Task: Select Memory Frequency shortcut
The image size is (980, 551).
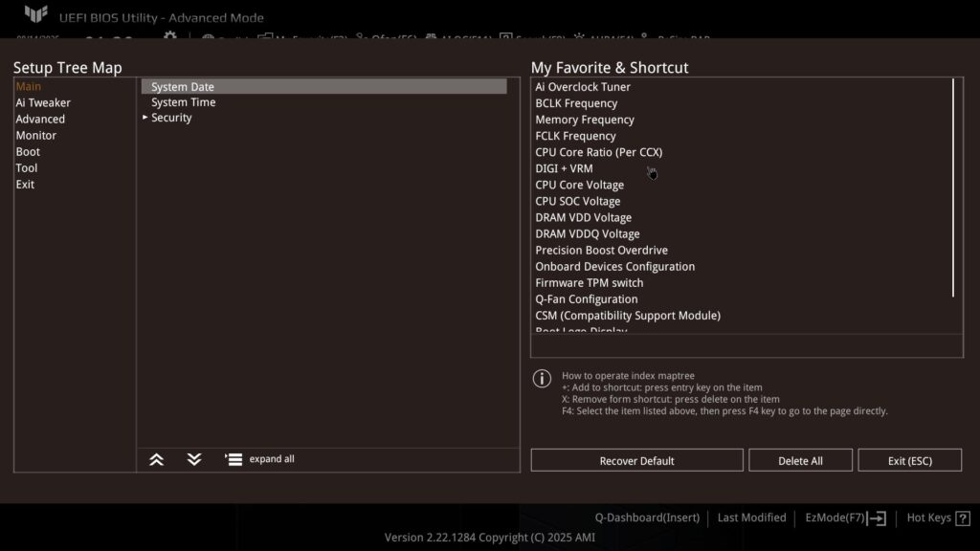Action: [585, 120]
